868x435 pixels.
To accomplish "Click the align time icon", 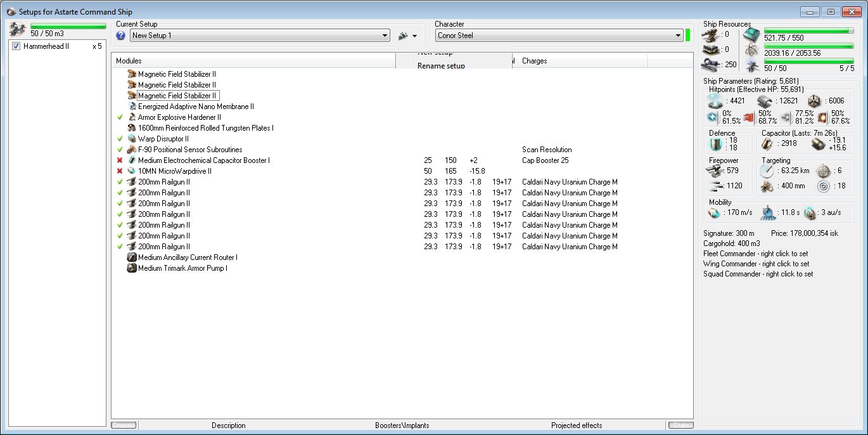I will pos(768,213).
